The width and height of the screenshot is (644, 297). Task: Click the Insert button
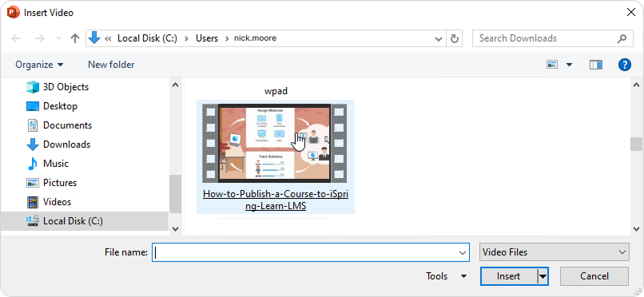(x=508, y=276)
